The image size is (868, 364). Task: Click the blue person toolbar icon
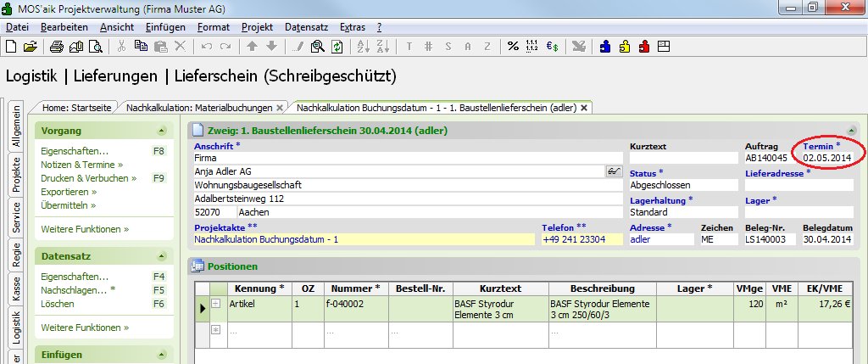coord(605,47)
